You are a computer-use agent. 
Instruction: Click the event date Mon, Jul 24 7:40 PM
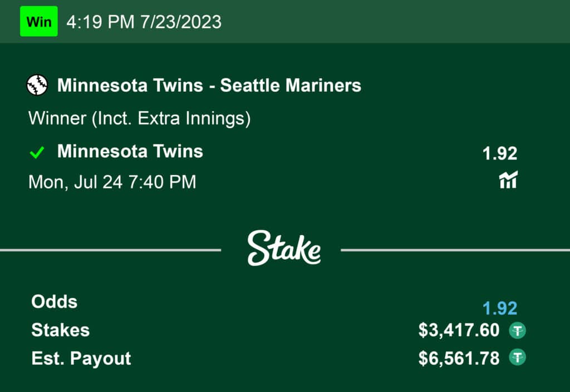pos(112,182)
